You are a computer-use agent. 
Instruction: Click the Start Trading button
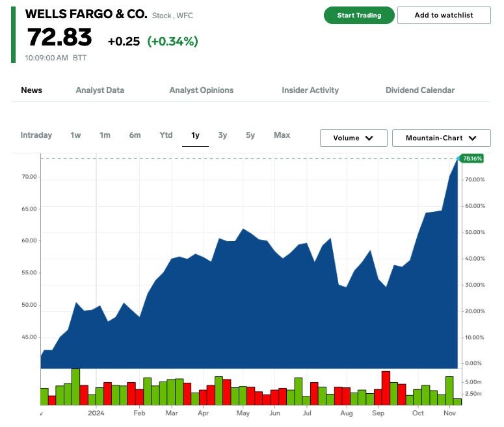point(359,15)
